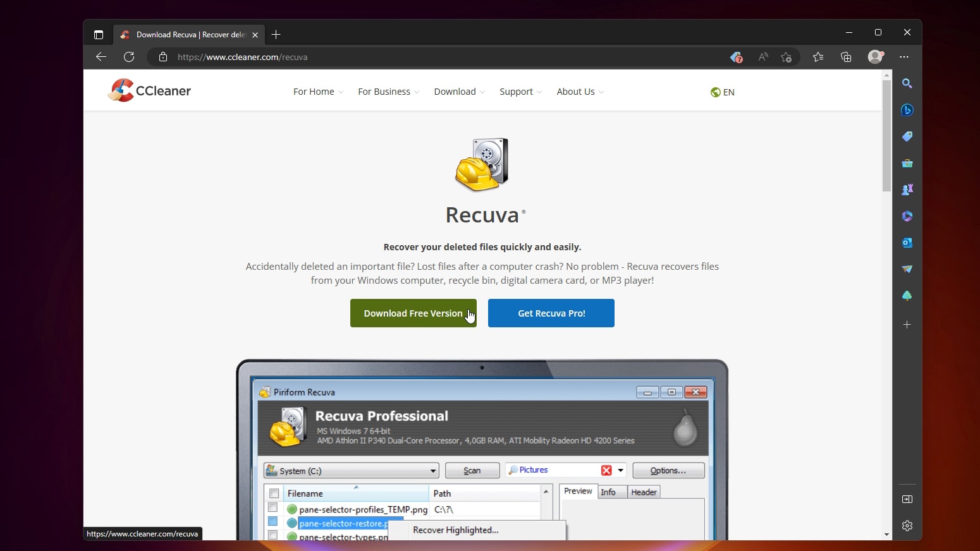980x551 pixels.
Task: Click the CCleaner logo
Action: (149, 90)
